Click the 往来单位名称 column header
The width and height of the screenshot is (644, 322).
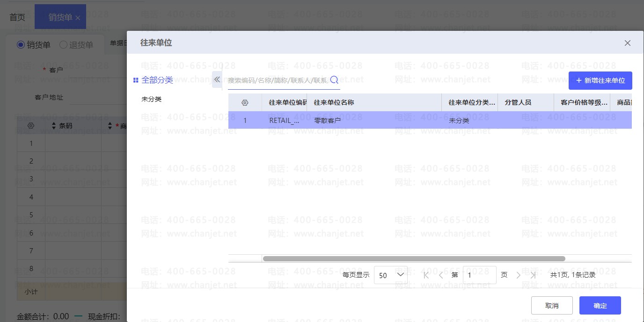[374, 102]
